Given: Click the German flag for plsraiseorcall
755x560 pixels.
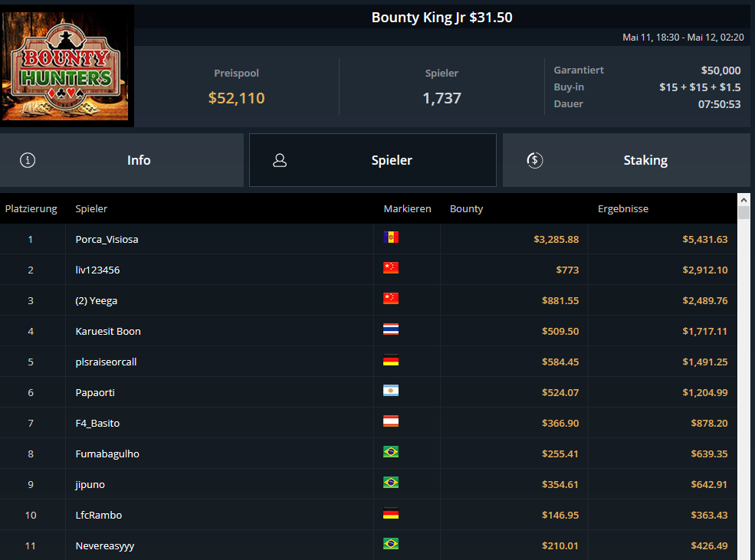Looking at the screenshot, I should point(391,360).
